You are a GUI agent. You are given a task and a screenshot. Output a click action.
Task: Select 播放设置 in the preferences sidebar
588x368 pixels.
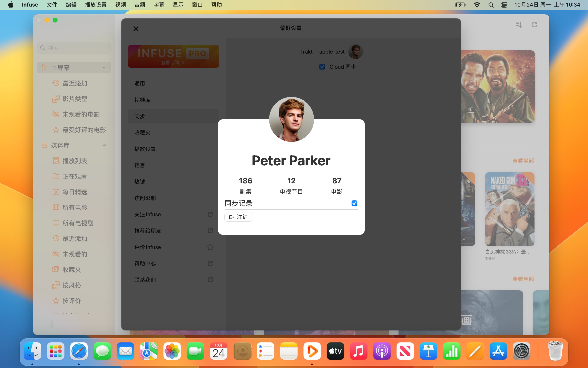[174, 149]
